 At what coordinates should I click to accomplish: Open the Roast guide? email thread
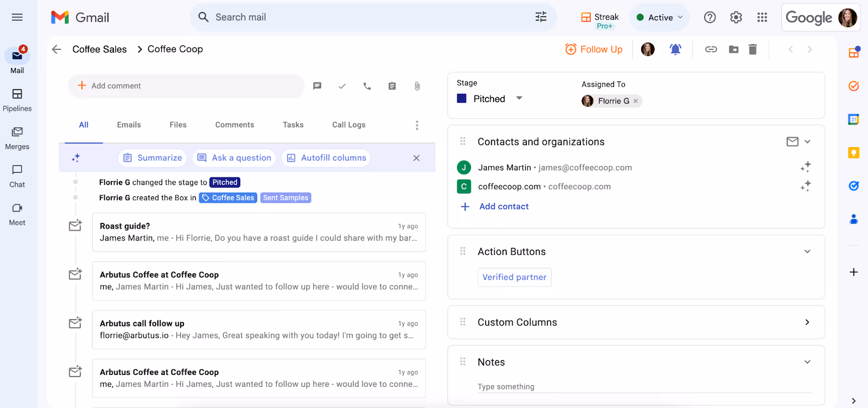click(x=259, y=232)
